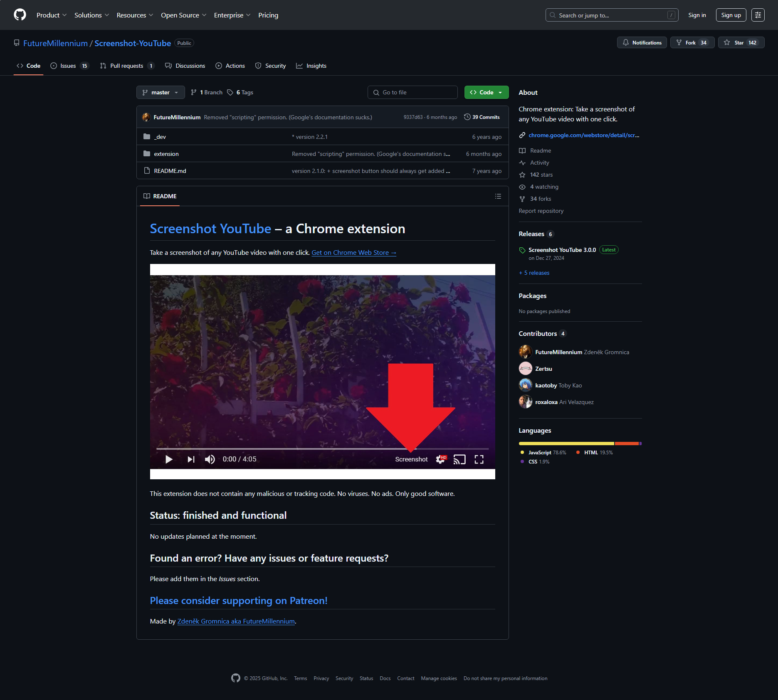Screen dimensions: 778x700
Task: Select the README tab
Action: pyautogui.click(x=160, y=196)
